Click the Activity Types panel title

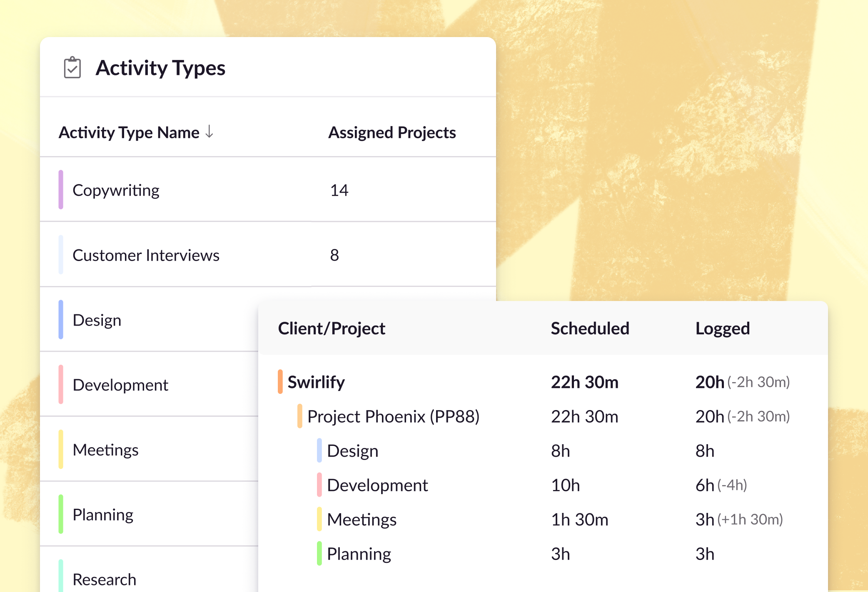click(x=160, y=68)
